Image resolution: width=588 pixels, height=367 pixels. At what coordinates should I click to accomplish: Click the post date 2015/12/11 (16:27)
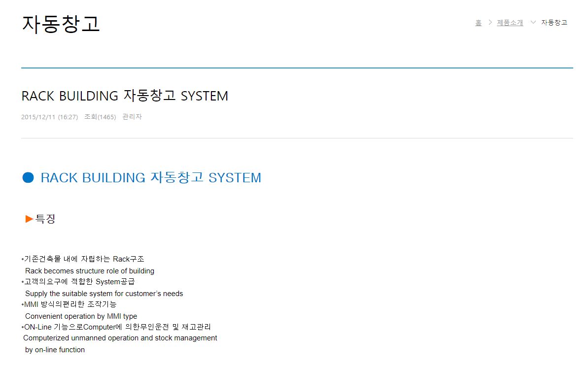tap(49, 117)
